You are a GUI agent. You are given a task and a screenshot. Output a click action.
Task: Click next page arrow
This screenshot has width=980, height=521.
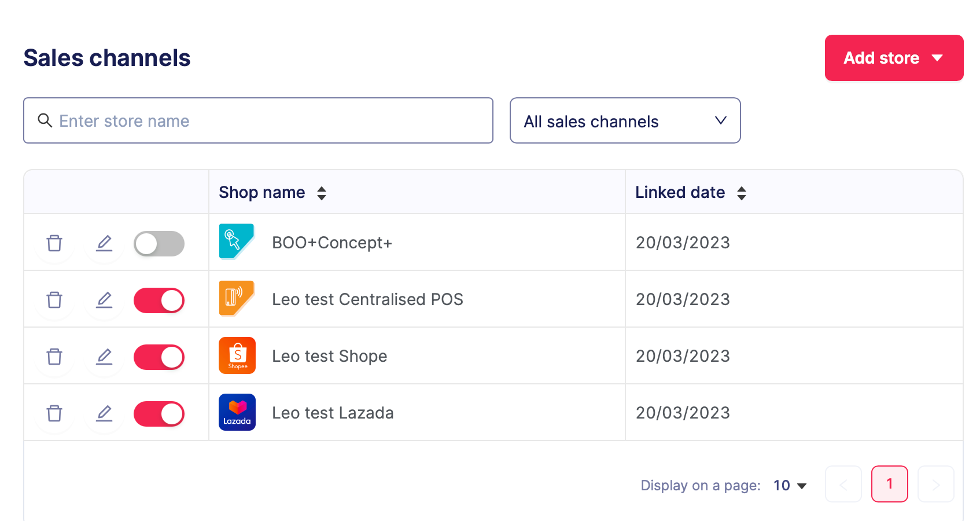(x=935, y=484)
